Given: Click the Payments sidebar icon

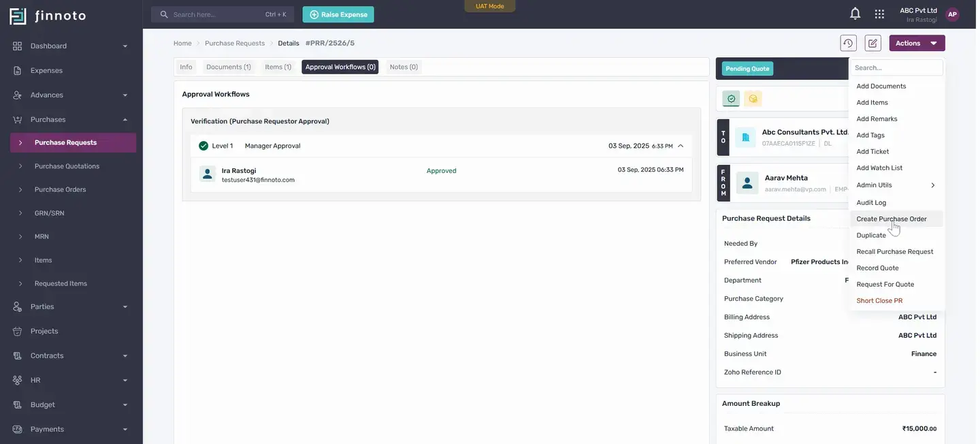Looking at the screenshot, I should (x=18, y=429).
